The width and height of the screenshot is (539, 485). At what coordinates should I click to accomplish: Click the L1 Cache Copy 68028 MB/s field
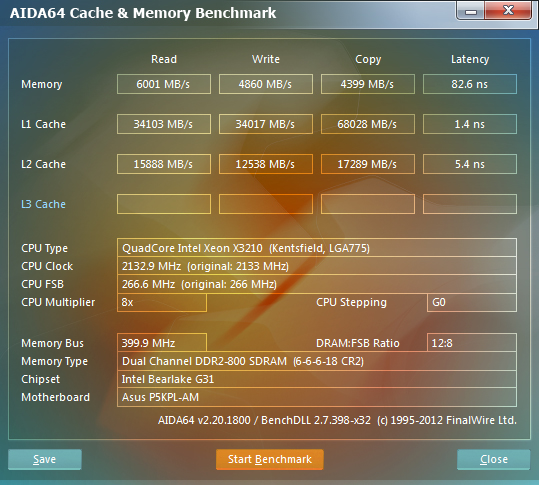coord(367,124)
